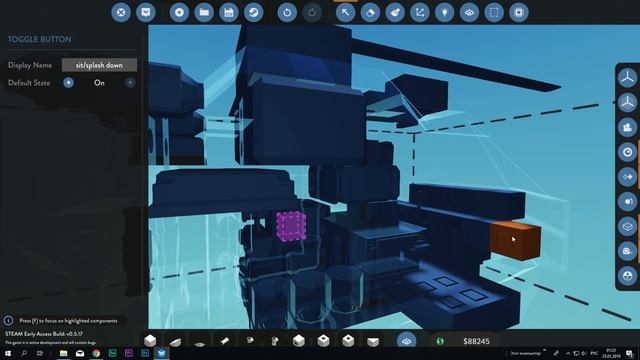The height and width of the screenshot is (360, 640).
Task: Open the Windows notification center
Action: (x=630, y=353)
